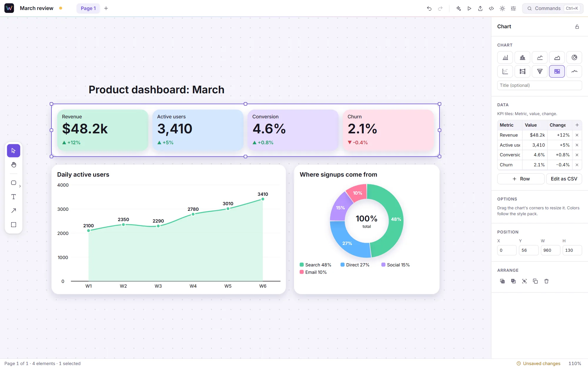
Task: Open the share/export icon
Action: (480, 9)
